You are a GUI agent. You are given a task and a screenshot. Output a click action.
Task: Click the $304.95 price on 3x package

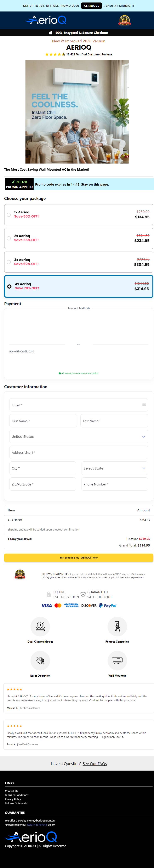point(142,264)
